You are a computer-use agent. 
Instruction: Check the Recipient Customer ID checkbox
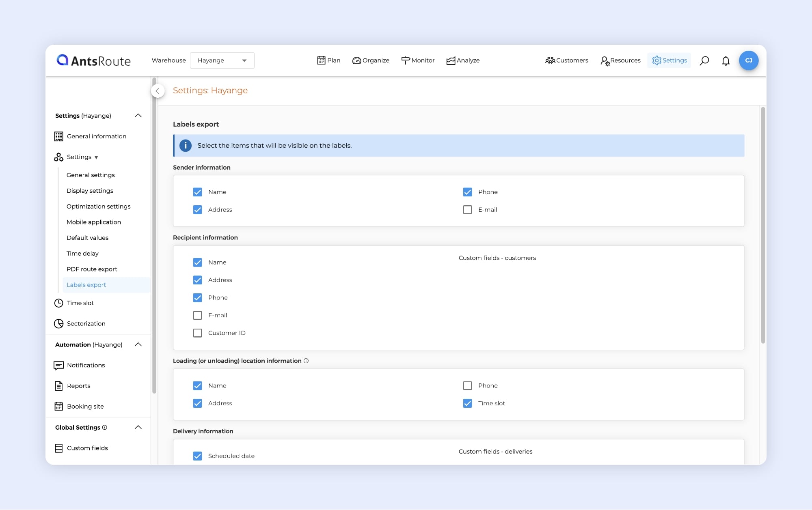point(197,333)
